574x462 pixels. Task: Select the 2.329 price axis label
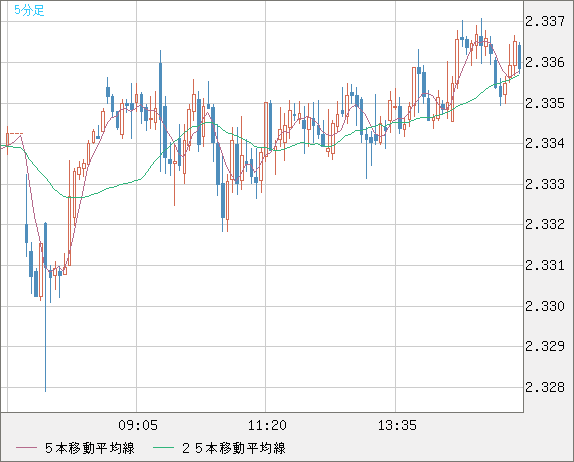pyautogui.click(x=545, y=346)
